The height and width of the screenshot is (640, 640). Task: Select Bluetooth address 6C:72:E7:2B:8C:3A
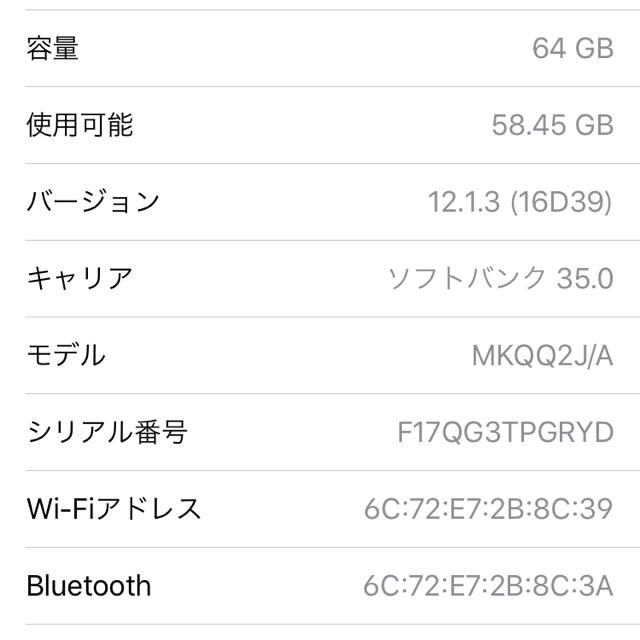(488, 586)
